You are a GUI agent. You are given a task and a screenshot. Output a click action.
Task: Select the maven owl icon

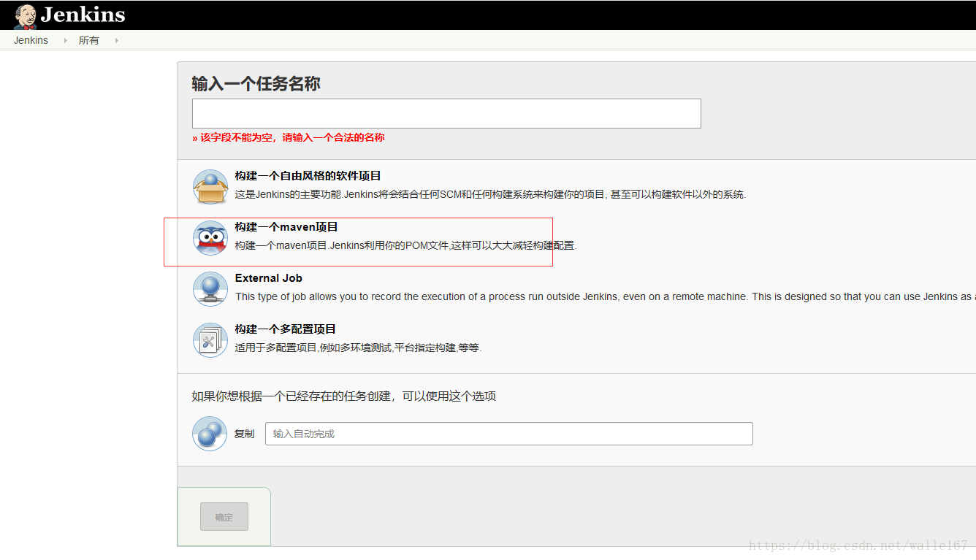click(210, 238)
